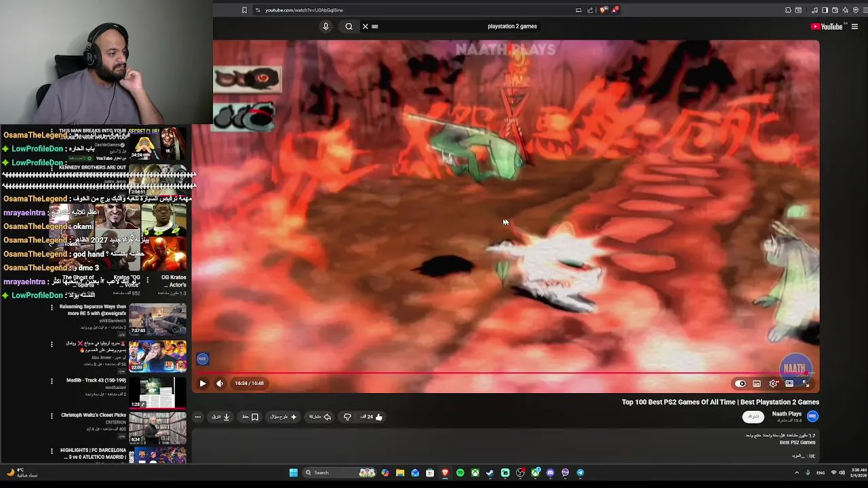Viewport: 868px width, 488px height.
Task: Open Spotify from taskbar
Action: [x=460, y=472]
